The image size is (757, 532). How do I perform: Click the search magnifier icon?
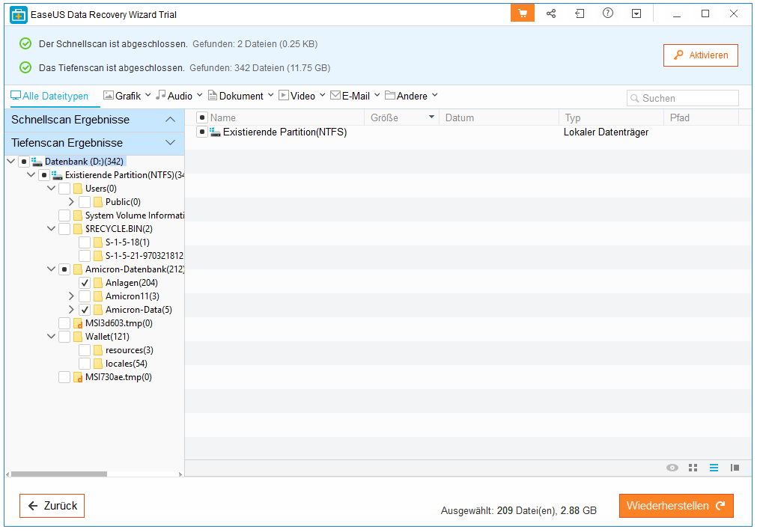[x=635, y=98]
